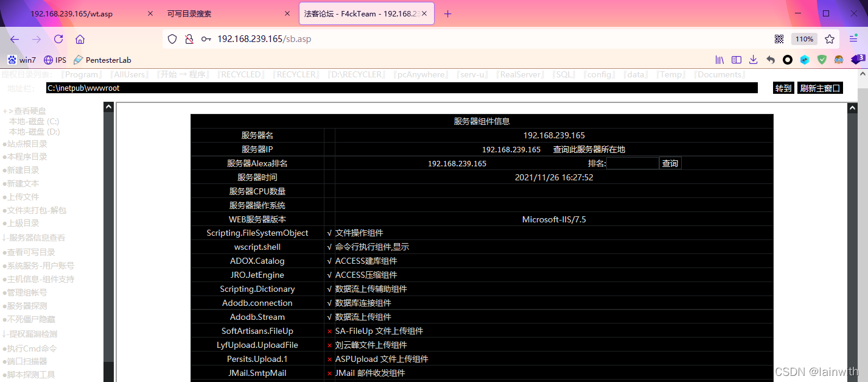Open 本地-磁盘 (C:) drive
Screen dimensions: 868x382
[x=34, y=121]
